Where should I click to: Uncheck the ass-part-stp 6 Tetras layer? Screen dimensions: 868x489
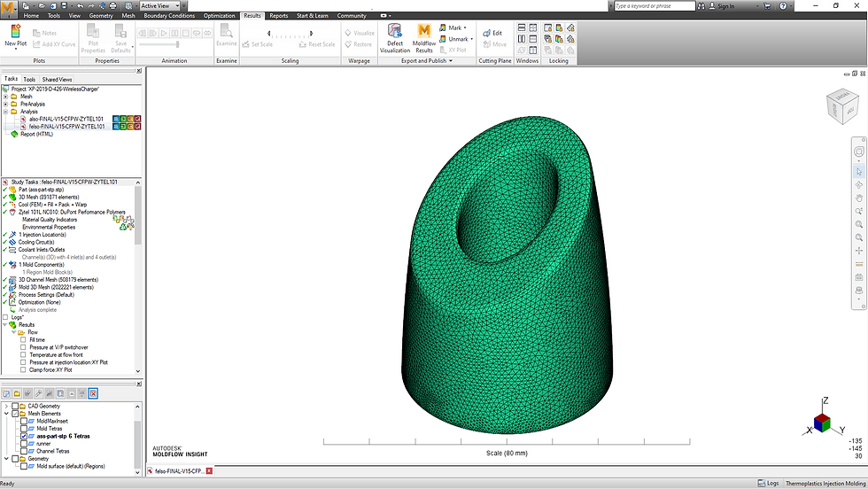point(23,437)
